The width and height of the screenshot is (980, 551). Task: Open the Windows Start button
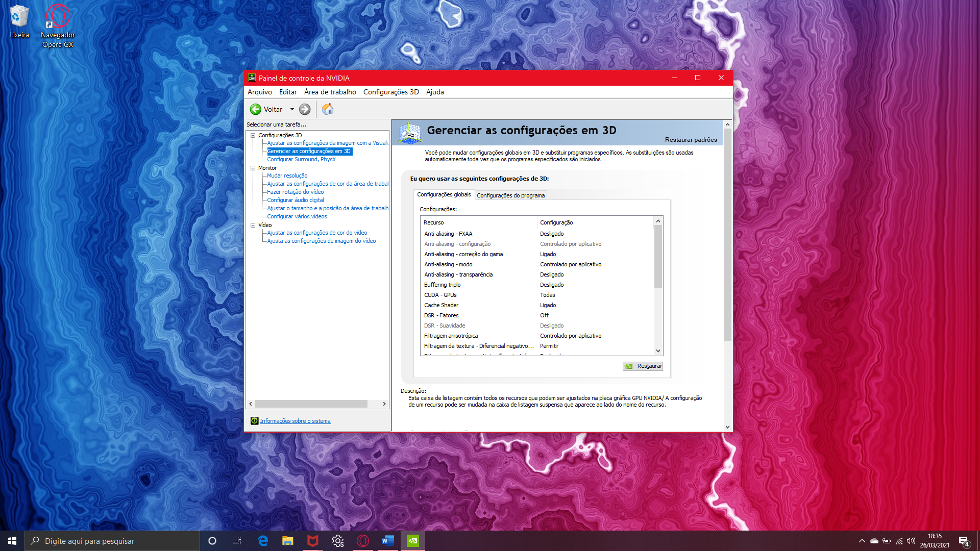[12, 541]
